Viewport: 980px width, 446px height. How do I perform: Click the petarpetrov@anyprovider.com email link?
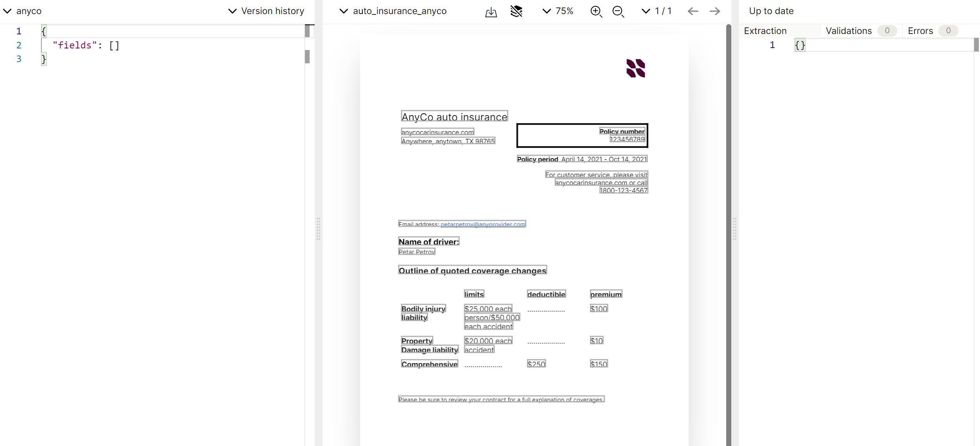point(483,224)
